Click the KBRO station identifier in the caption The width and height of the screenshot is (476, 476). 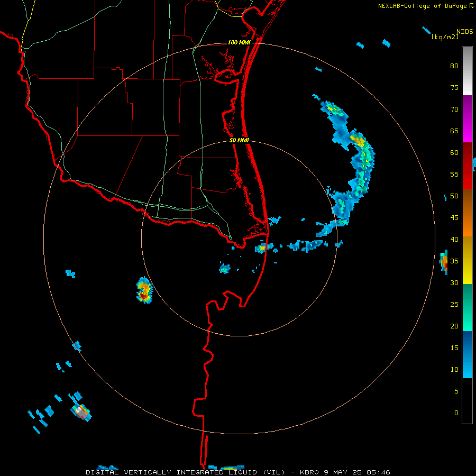coord(309,472)
